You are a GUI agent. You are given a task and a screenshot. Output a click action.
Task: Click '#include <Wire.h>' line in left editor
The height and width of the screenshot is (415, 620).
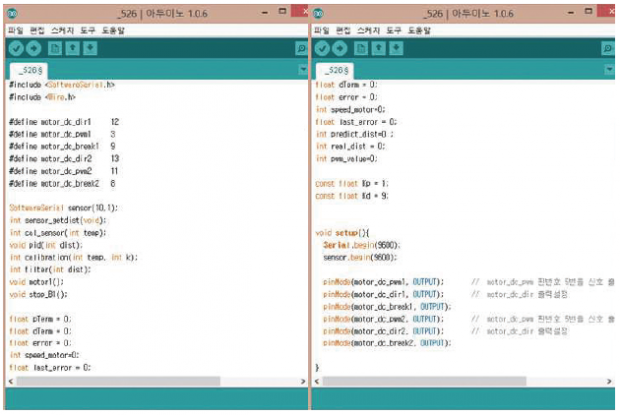(42, 97)
